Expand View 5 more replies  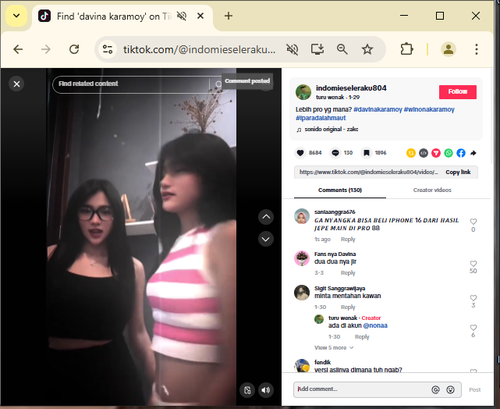tap(334, 348)
